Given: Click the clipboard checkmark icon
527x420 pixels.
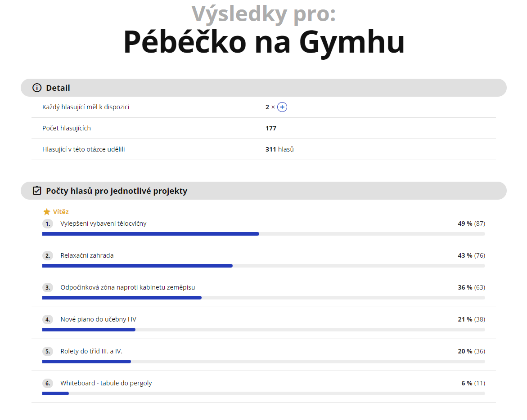Looking at the screenshot, I should click(37, 191).
